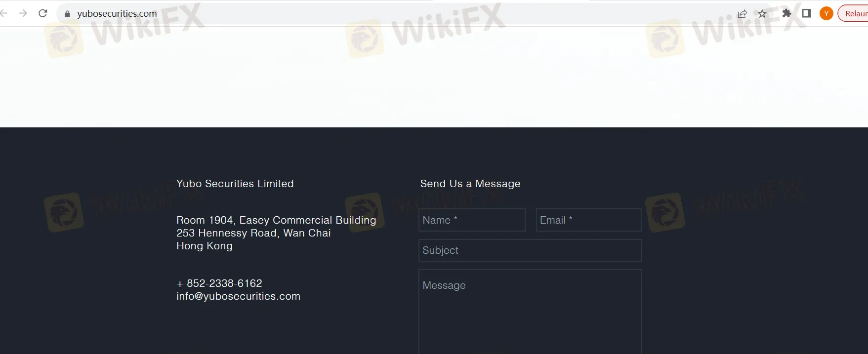Open the info@yubosecurities.com email link
The height and width of the screenshot is (354, 868).
238,296
